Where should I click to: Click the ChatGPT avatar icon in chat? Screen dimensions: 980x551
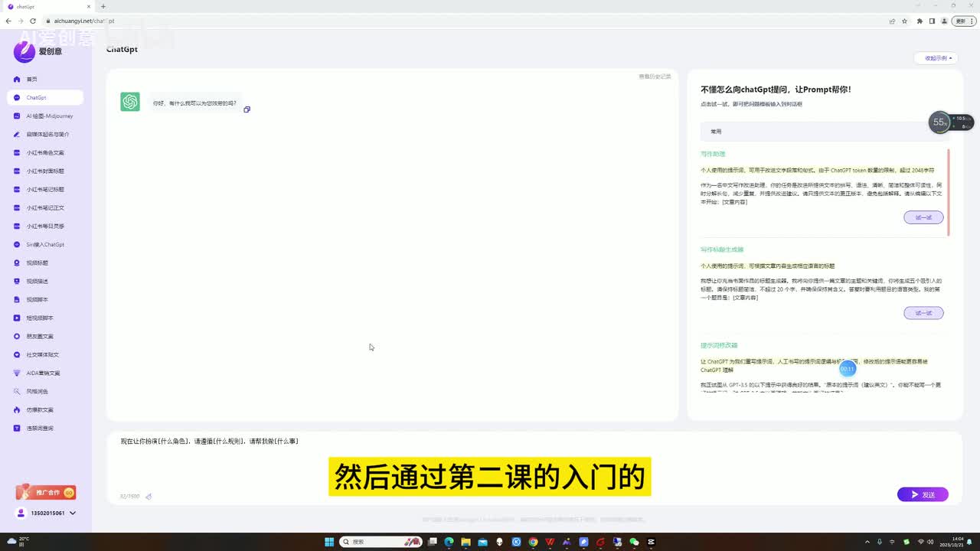130,102
